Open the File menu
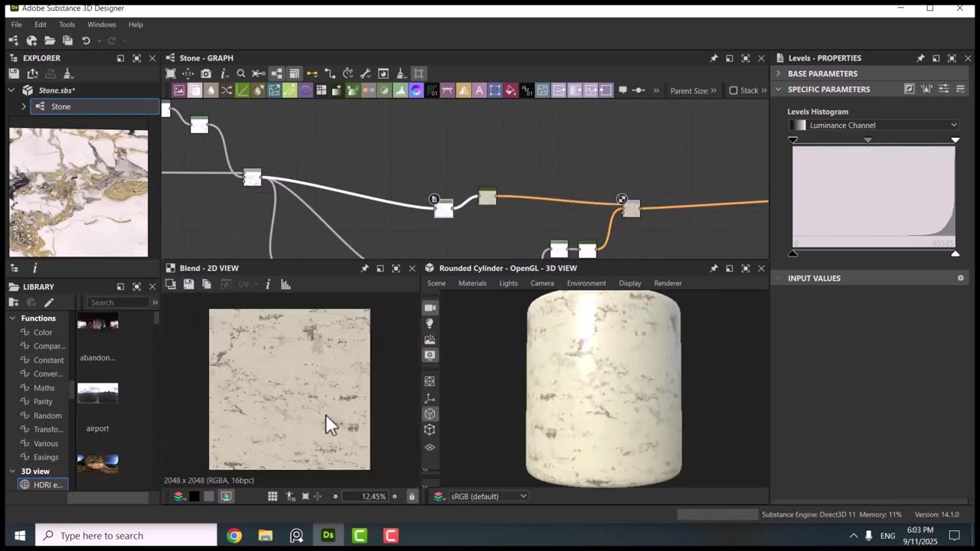Screen dimensions: 980x551 click(16, 24)
